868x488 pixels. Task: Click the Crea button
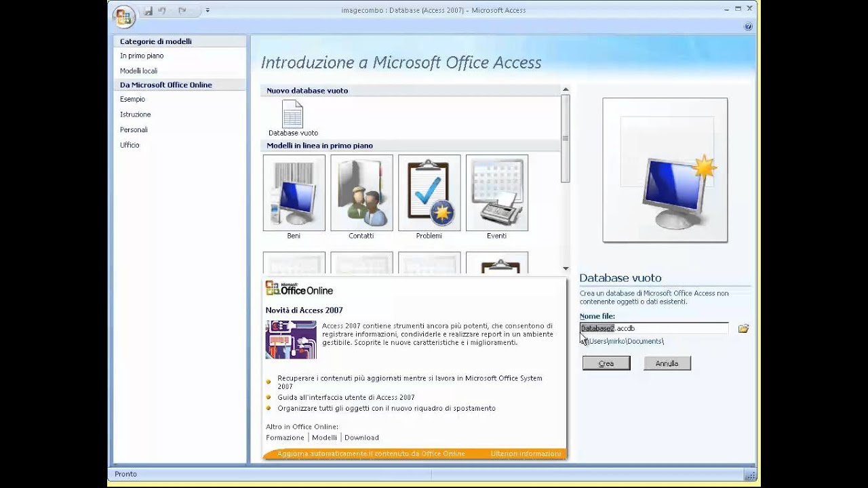(606, 363)
